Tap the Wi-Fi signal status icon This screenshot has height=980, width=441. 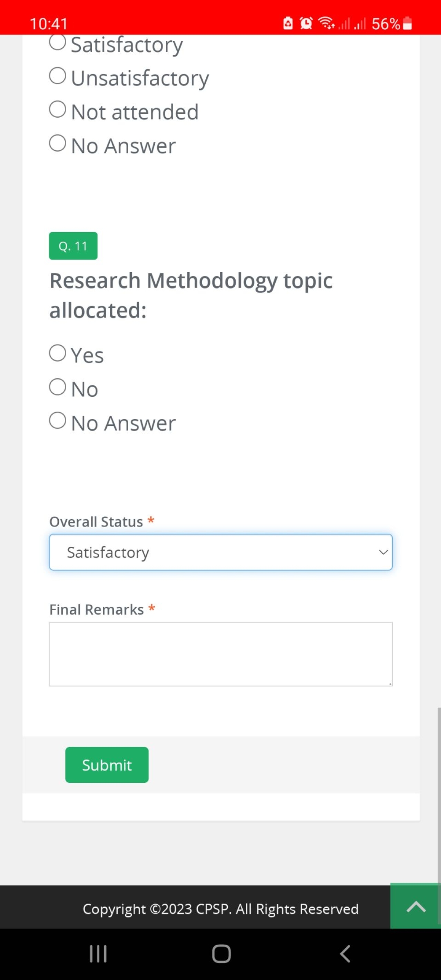[326, 23]
